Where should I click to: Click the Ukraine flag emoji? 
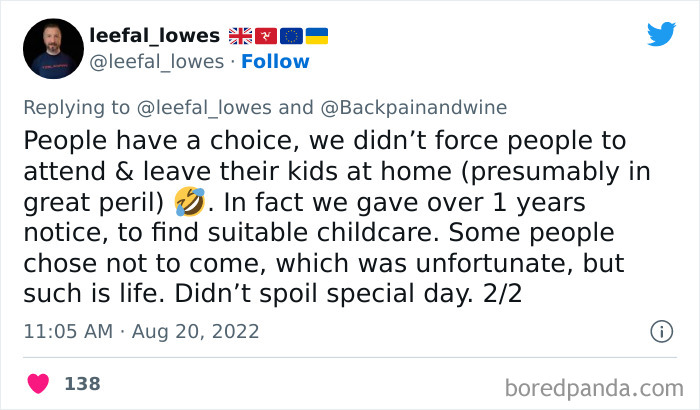pos(316,36)
